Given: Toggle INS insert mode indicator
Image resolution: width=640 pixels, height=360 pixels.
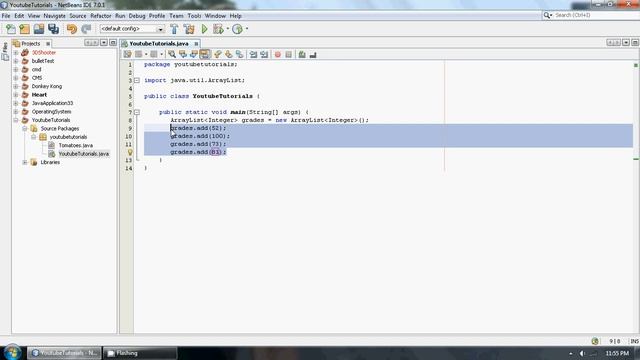Looking at the screenshot, I should [634, 341].
